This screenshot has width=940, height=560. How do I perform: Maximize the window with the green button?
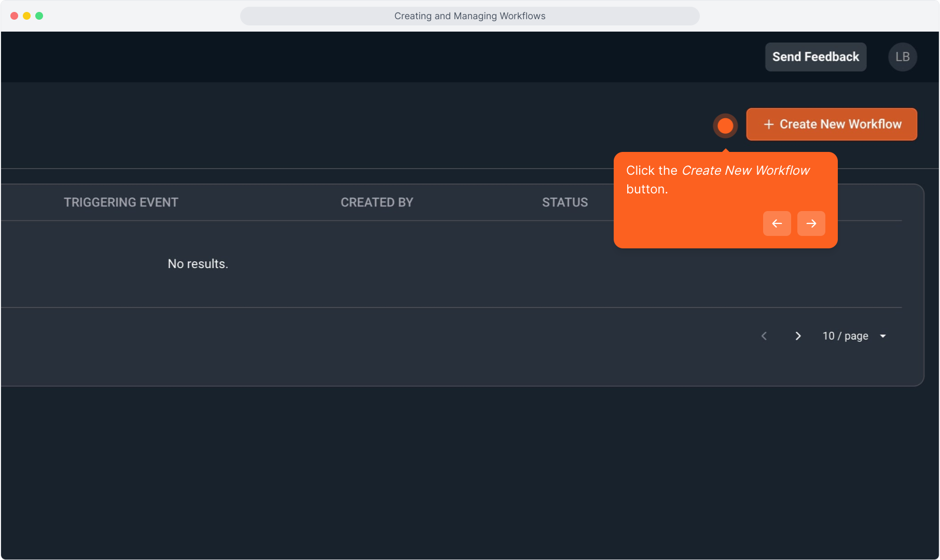39,16
